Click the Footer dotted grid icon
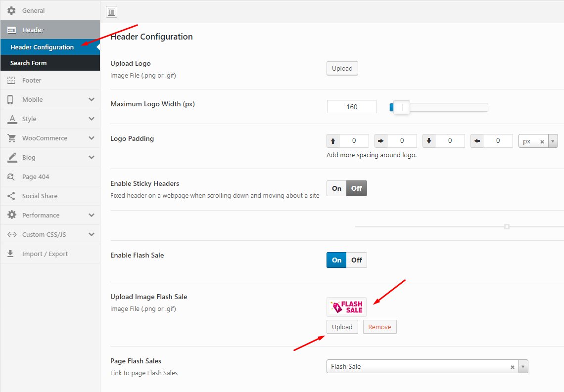Image resolution: width=564 pixels, height=392 pixels. [11, 80]
